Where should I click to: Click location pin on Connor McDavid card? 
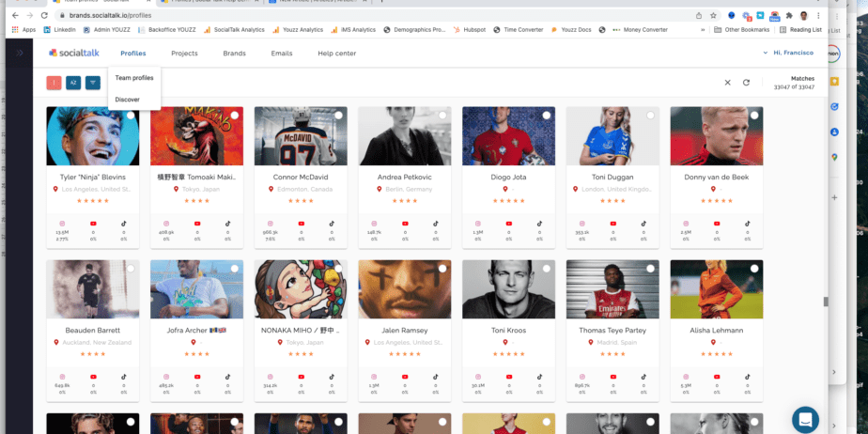pyautogui.click(x=271, y=190)
